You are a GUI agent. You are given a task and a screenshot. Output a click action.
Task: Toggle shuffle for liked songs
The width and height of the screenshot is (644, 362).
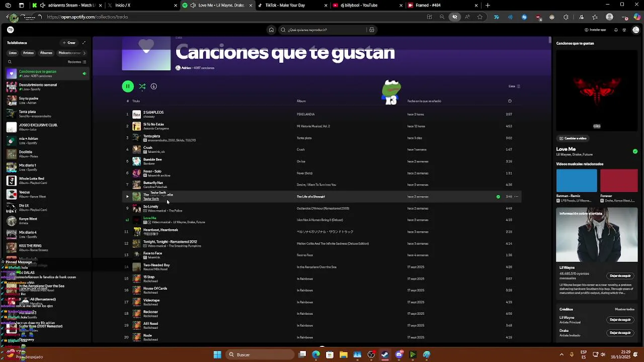pyautogui.click(x=142, y=86)
